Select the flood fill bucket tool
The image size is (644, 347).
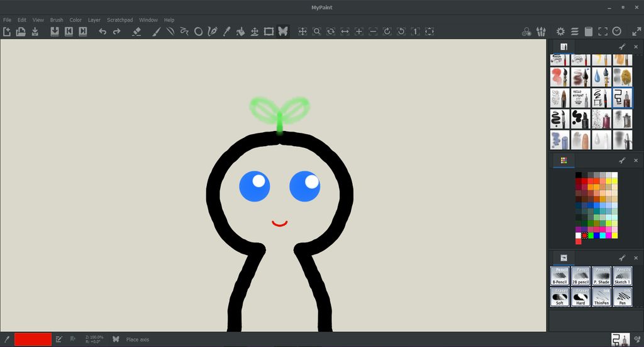(x=240, y=31)
